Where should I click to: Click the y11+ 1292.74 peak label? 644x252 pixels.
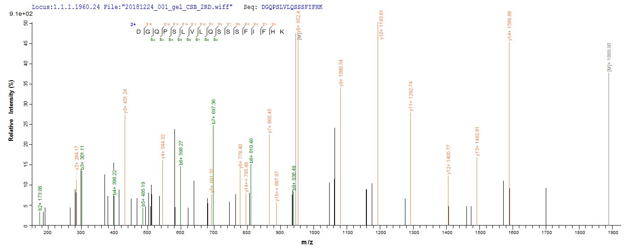(x=411, y=96)
